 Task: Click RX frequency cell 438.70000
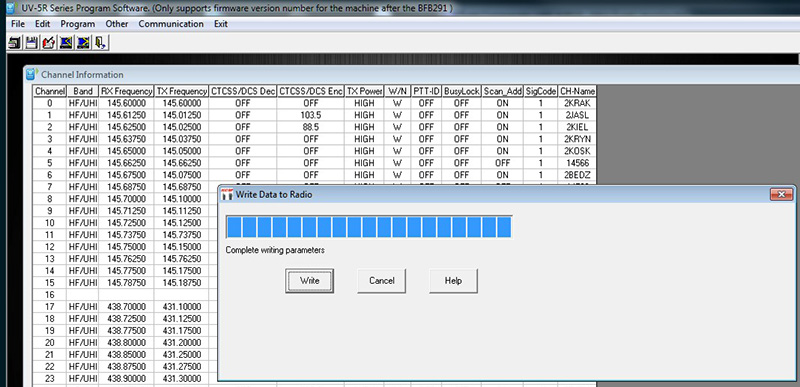[126, 307]
